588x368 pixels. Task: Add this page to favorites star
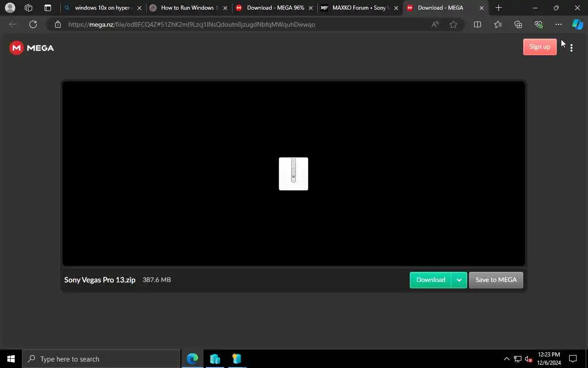point(453,24)
